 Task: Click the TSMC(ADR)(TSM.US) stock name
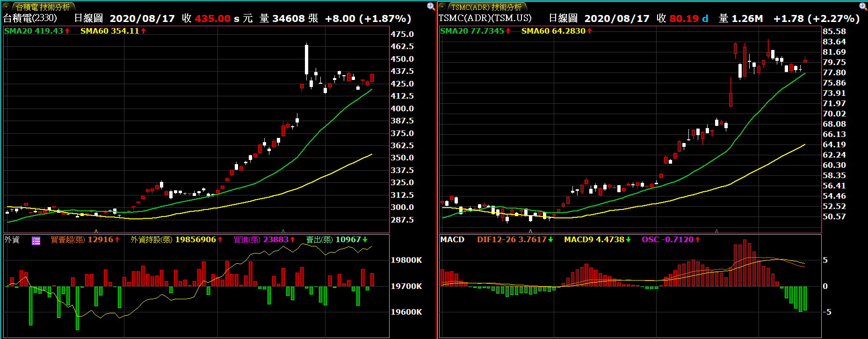(x=485, y=18)
